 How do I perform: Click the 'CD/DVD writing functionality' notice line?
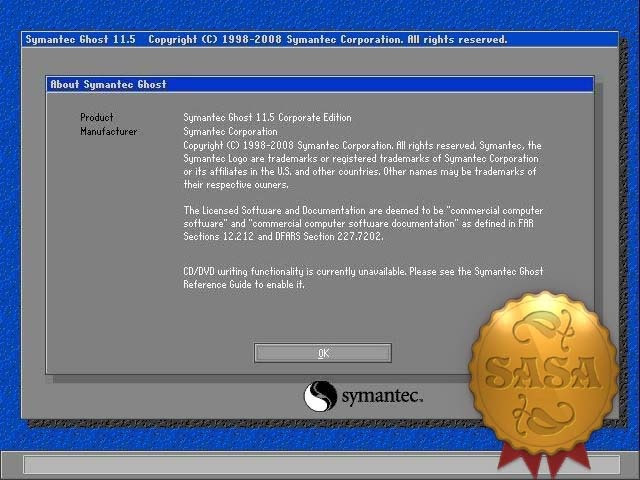(x=363, y=271)
